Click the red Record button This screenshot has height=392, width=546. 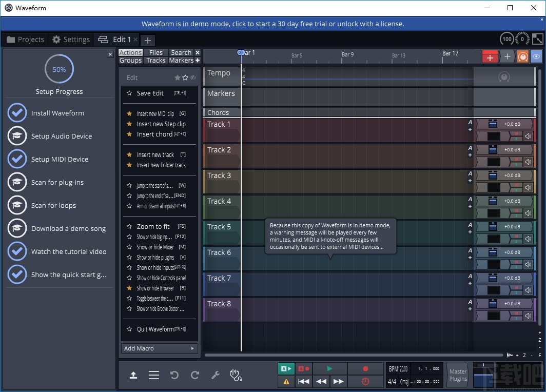pyautogui.click(x=365, y=368)
